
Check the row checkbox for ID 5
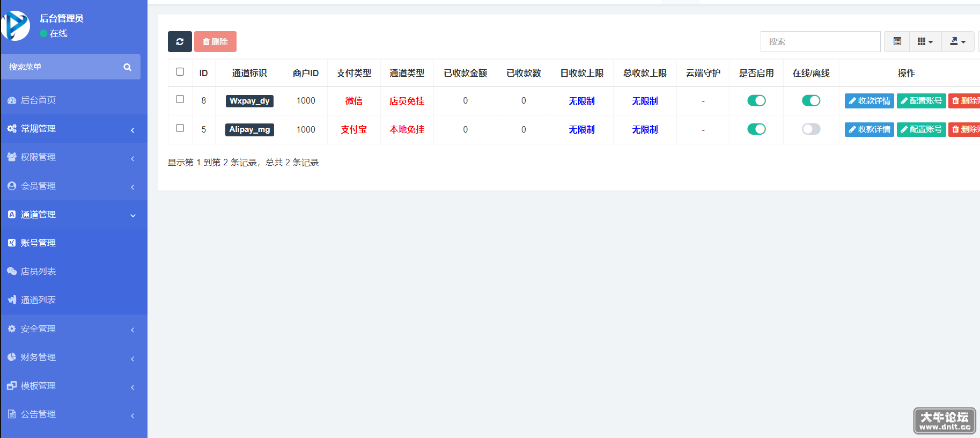(180, 128)
